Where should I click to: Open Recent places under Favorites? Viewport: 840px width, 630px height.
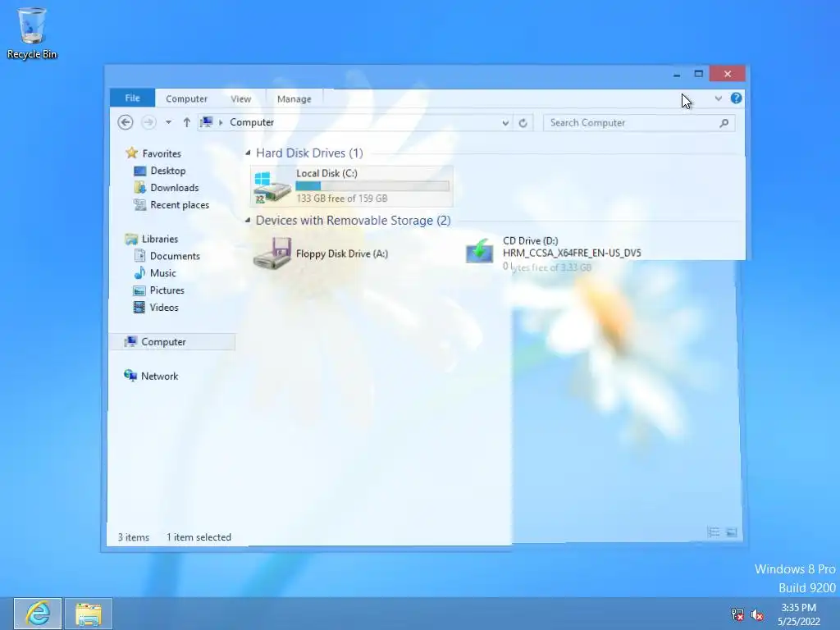180,204
